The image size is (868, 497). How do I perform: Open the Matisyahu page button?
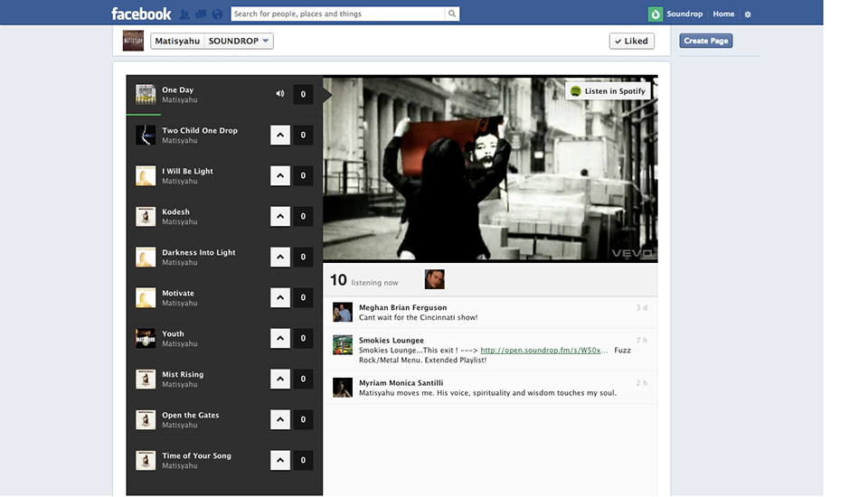(178, 41)
